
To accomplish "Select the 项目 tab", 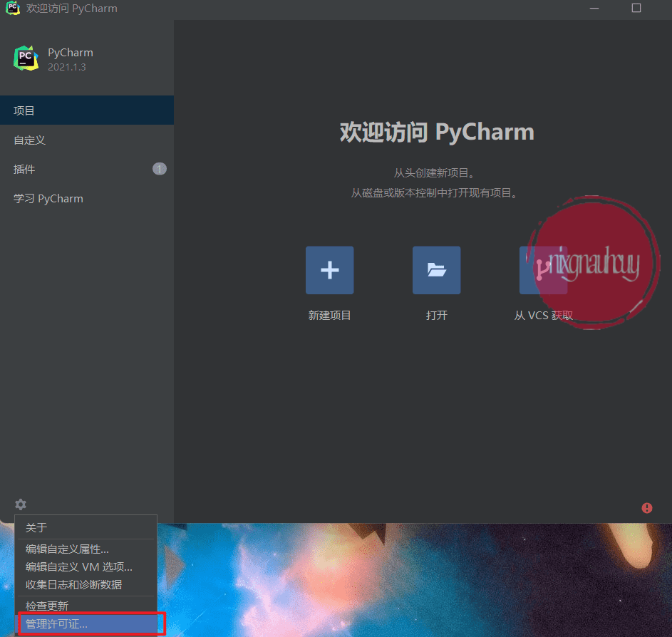I will point(87,110).
